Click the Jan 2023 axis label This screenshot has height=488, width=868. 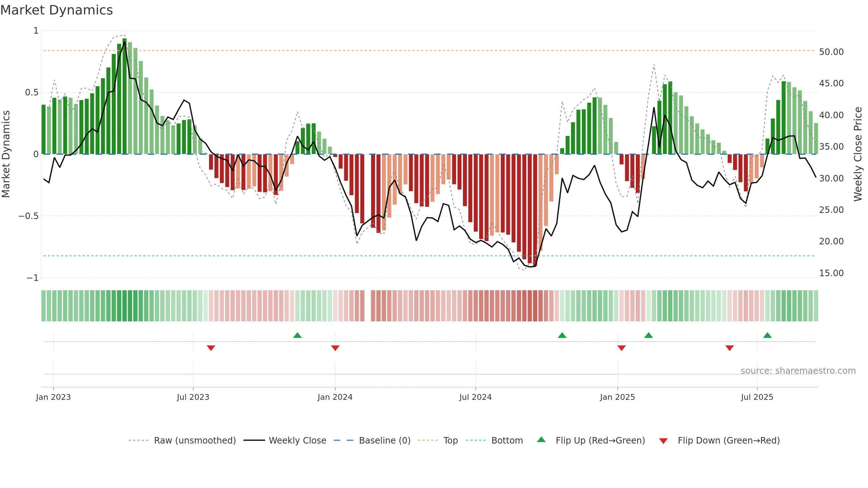[54, 397]
